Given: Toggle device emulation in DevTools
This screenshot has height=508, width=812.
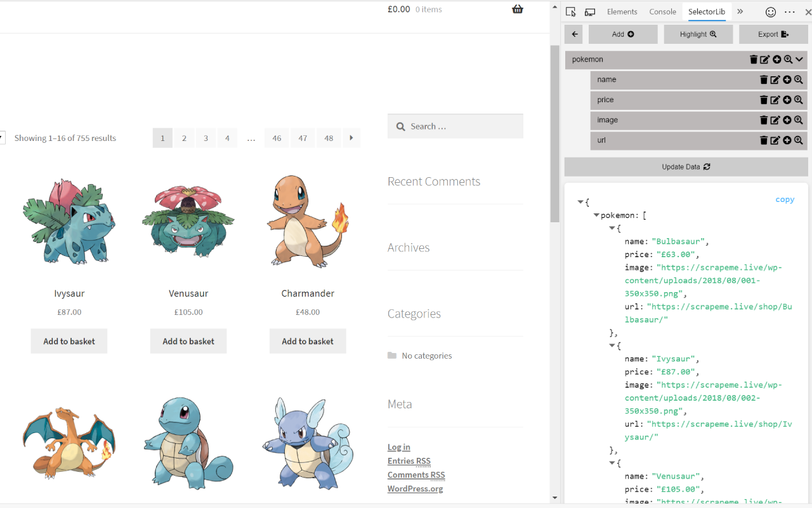Looking at the screenshot, I should pos(590,12).
